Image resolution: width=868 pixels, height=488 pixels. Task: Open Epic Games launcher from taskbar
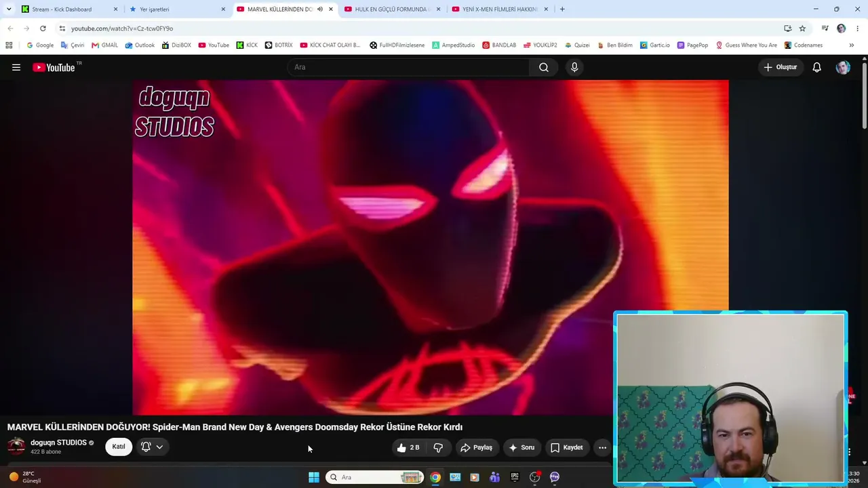(515, 477)
